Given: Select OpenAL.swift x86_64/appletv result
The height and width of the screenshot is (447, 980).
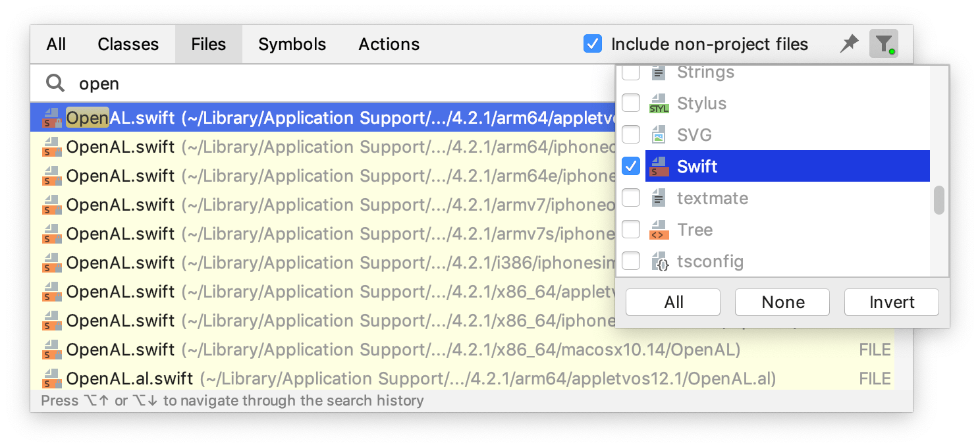Looking at the screenshot, I should tap(323, 292).
